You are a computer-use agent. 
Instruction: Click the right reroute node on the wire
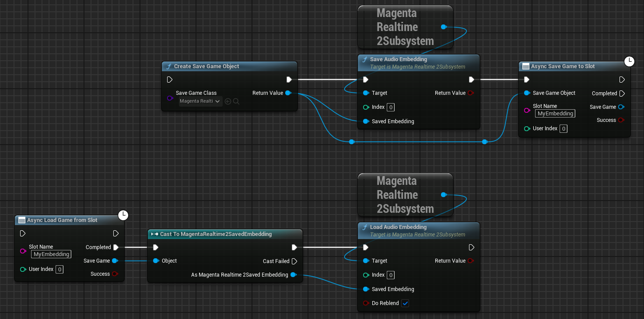coord(485,142)
